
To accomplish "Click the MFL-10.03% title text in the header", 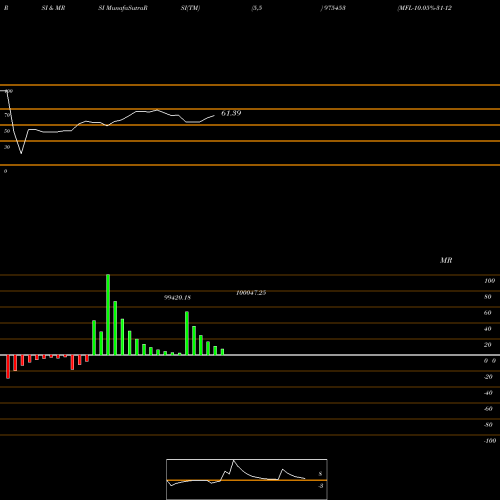I will coord(424,8).
